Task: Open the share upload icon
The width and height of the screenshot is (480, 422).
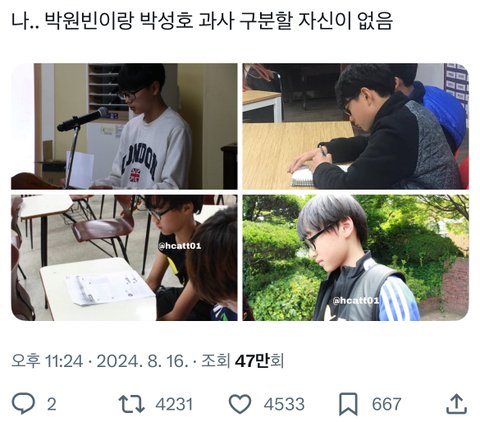Action: 456,404
